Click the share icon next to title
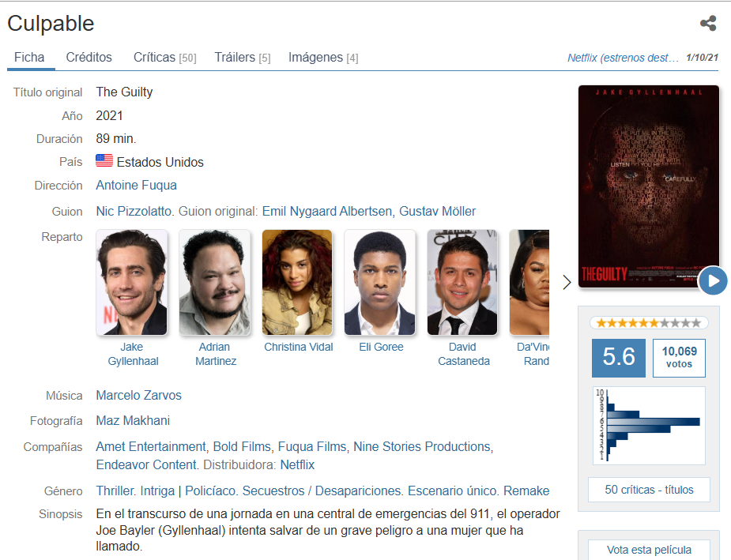This screenshot has height=560, width=731. pyautogui.click(x=708, y=24)
